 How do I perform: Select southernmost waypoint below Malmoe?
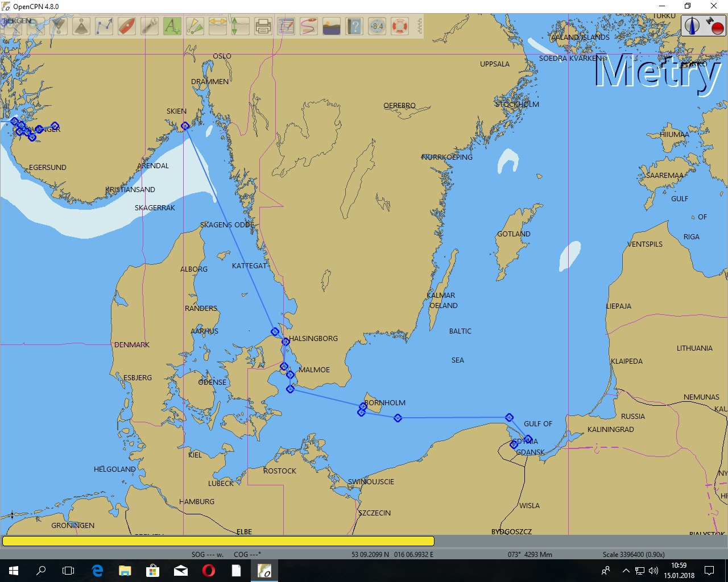290,389
